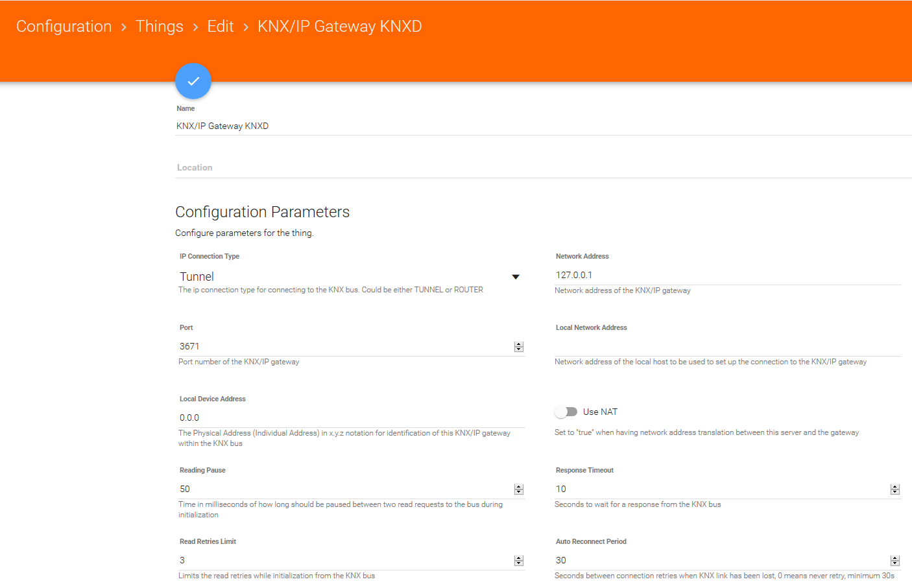The image size is (912, 588).
Task: Click 'Seconds to wait for a response' description
Action: coord(638,504)
